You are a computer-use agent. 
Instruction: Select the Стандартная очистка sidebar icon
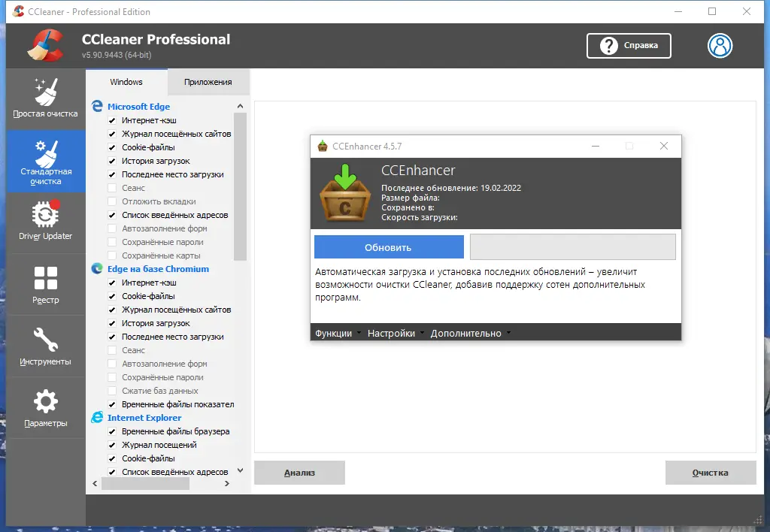(45, 160)
